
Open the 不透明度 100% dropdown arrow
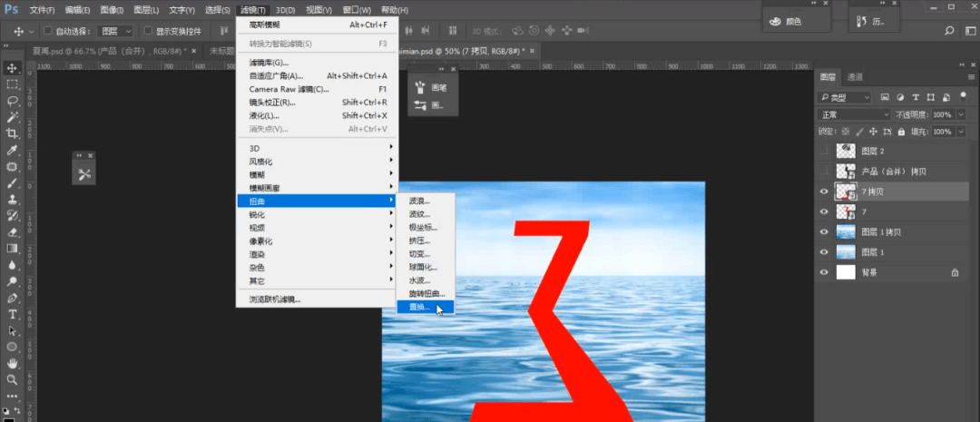pos(962,115)
